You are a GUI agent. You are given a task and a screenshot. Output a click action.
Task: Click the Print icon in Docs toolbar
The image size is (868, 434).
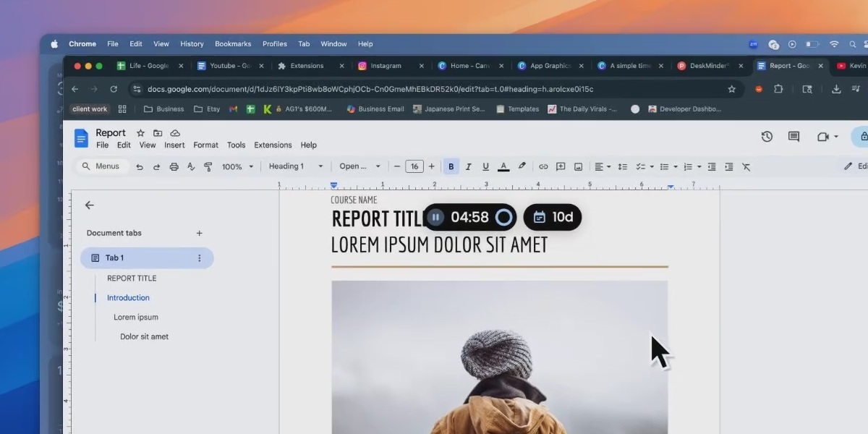click(174, 166)
